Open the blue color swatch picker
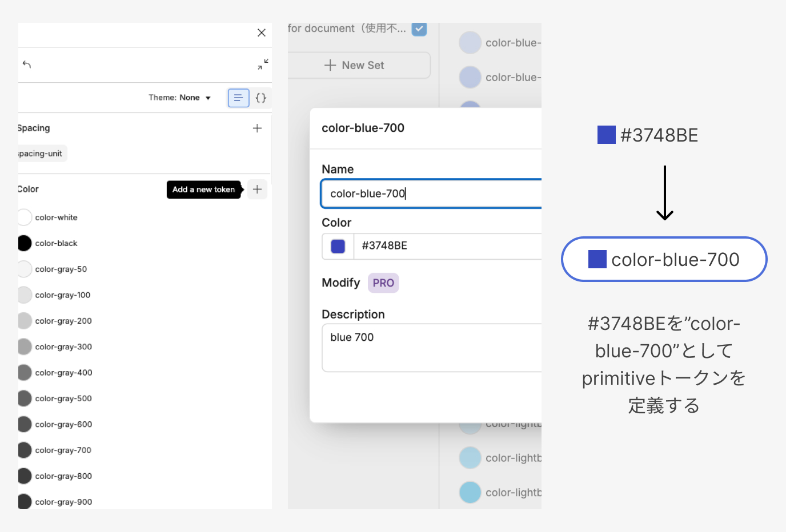Screen dimensions: 786x532 click(x=338, y=246)
